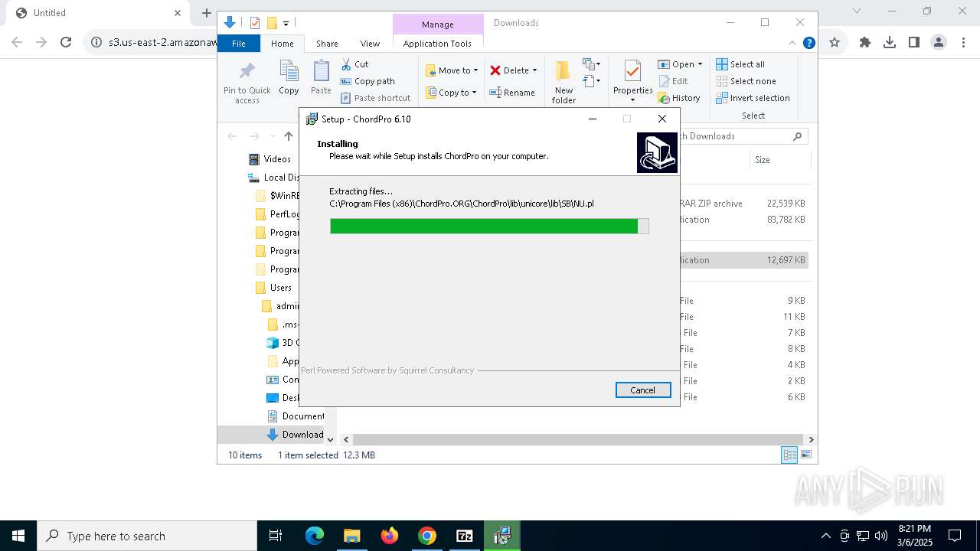Click Quick Access toolbar customize arrow
The image size is (980, 551).
click(x=286, y=24)
